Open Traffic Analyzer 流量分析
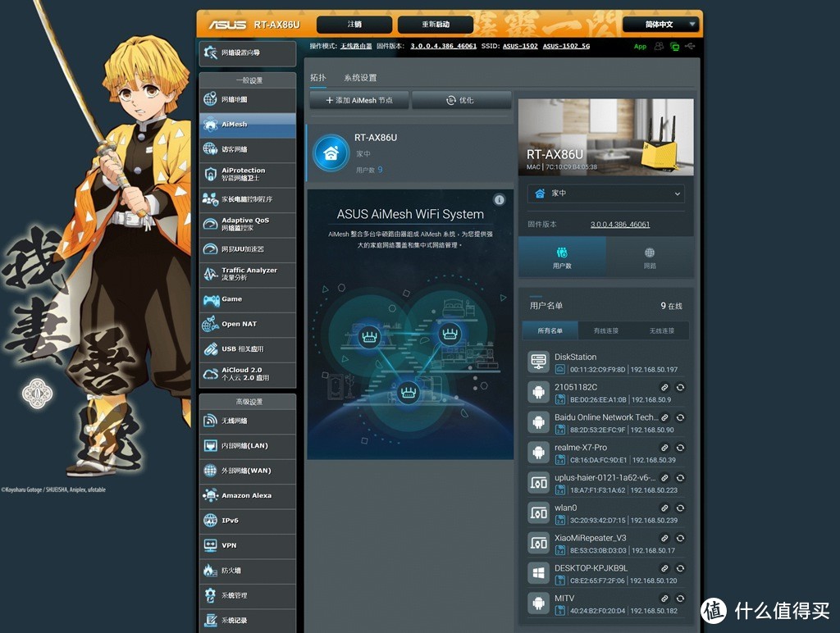The image size is (840, 633). click(x=248, y=274)
